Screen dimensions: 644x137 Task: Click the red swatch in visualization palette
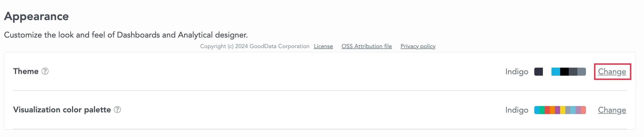tap(547, 110)
